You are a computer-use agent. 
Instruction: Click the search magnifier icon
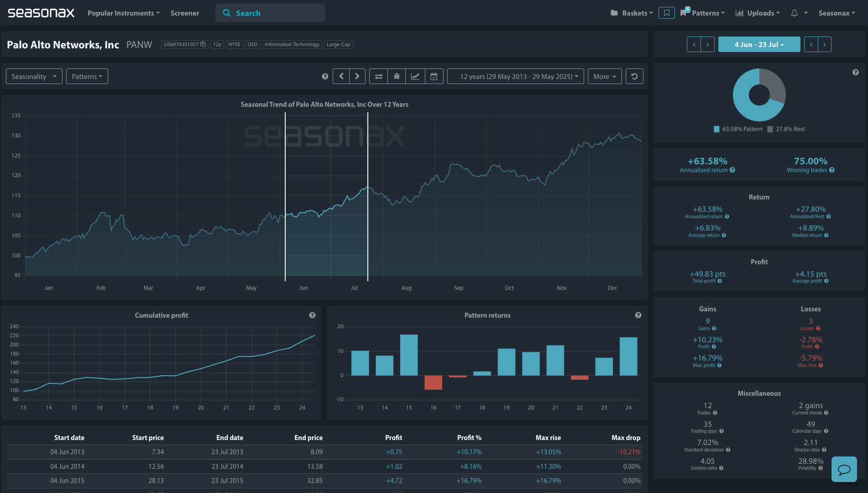(226, 13)
